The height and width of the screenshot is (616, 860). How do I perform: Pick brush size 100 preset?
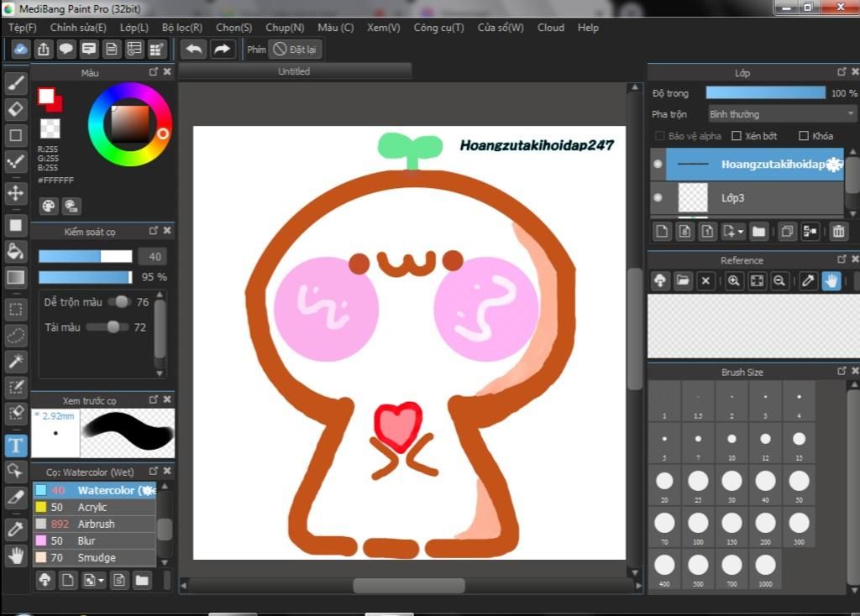pyautogui.click(x=698, y=527)
